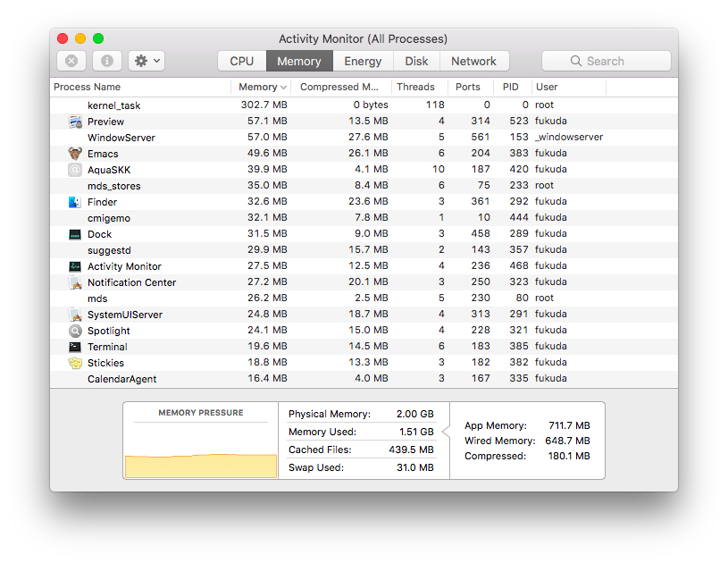Click the Spotlight magnifier icon
Image resolution: width=728 pixels, height=563 pixels.
pos(75,331)
